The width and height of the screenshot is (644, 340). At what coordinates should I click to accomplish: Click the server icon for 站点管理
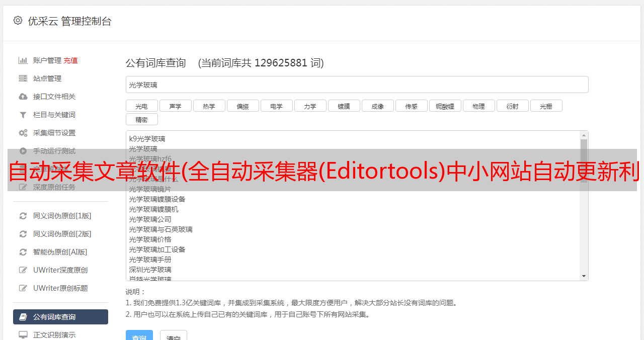23,78
